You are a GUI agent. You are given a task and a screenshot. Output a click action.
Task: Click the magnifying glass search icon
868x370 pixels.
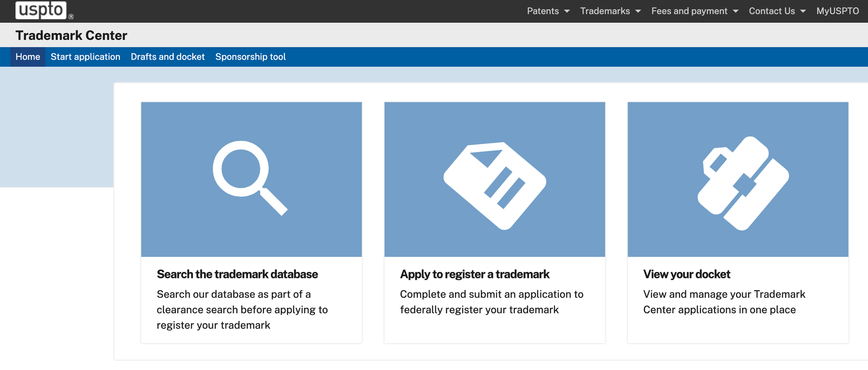tap(250, 178)
